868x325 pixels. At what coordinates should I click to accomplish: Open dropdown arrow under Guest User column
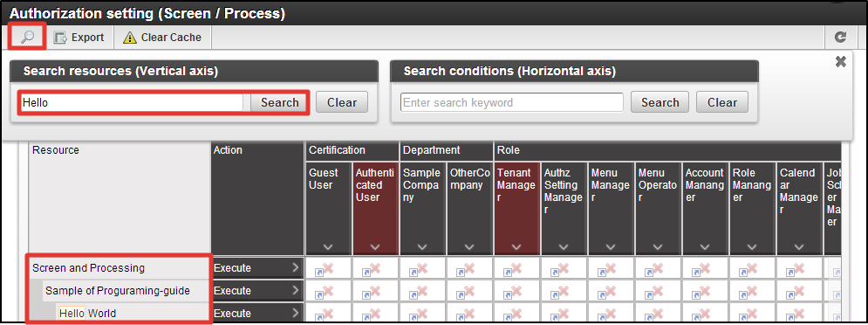point(328,246)
